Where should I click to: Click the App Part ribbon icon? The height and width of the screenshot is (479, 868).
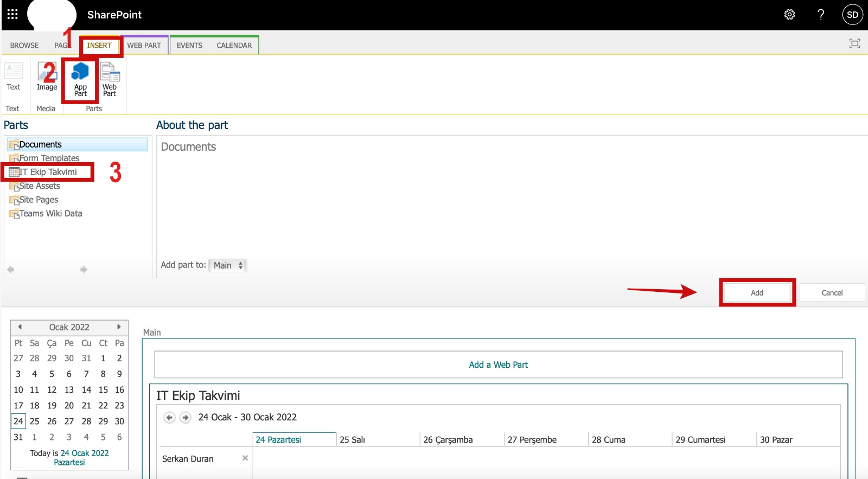(x=80, y=79)
